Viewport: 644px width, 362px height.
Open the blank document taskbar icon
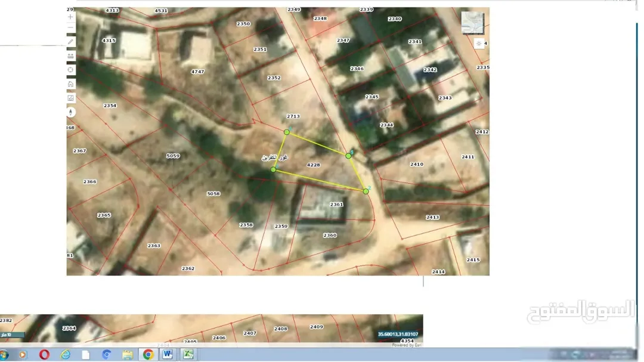click(85, 355)
